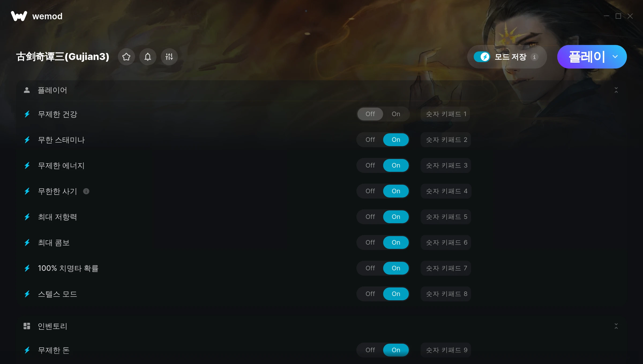Screen dimensions: 643x364
Task: Open notifications via the bell icon
Action: pyautogui.click(x=148, y=57)
